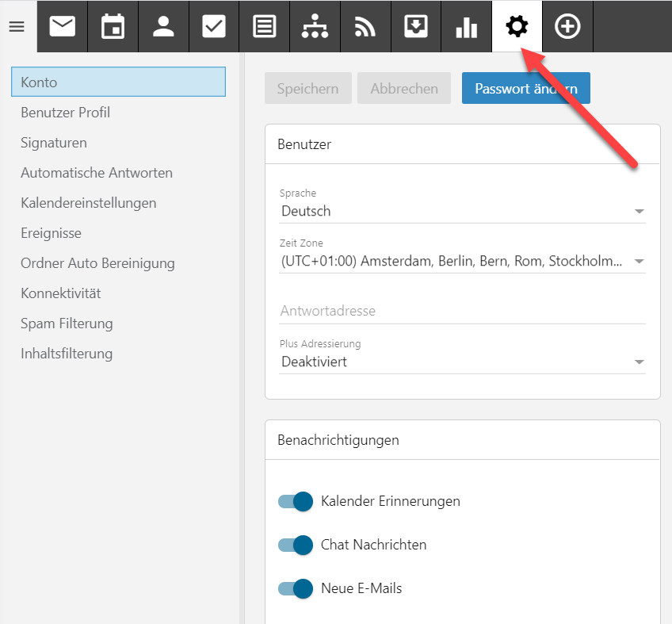The width and height of the screenshot is (672, 624).
Task: Click the plus circle icon
Action: pos(567,27)
